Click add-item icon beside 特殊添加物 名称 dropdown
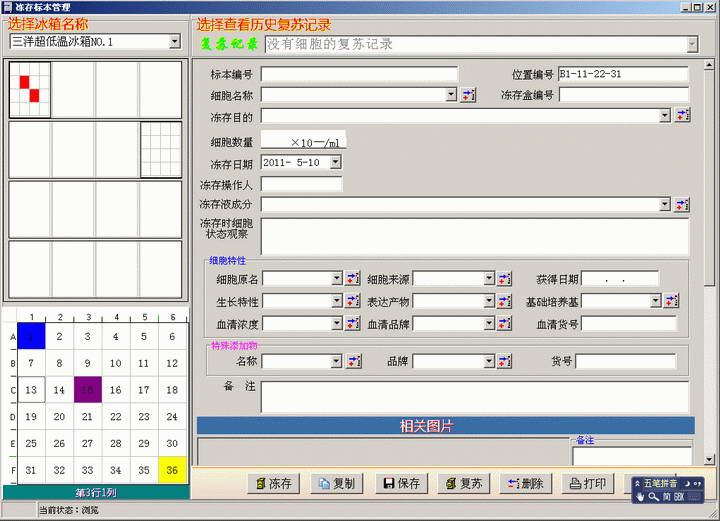720x521 pixels. (353, 361)
